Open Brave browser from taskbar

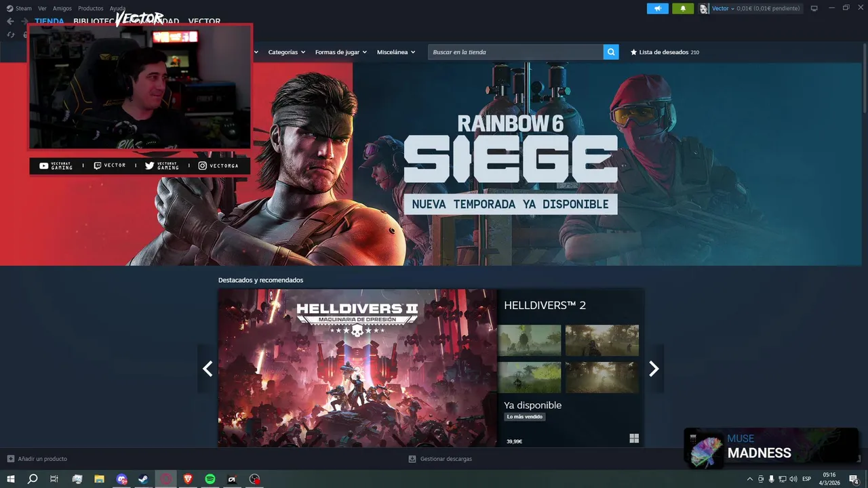click(x=188, y=479)
